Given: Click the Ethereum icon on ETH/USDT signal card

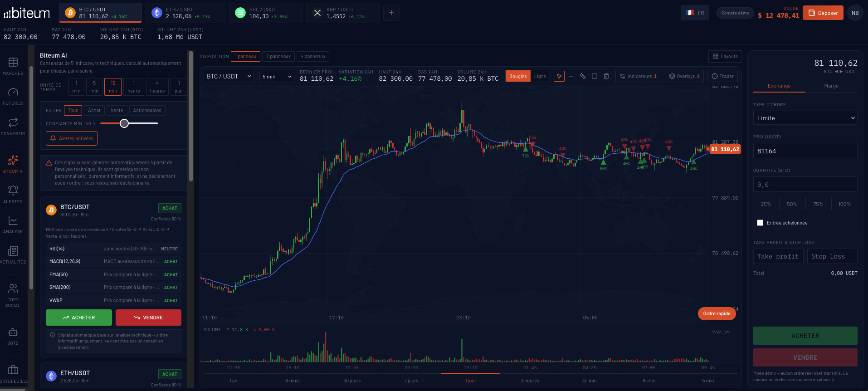Looking at the screenshot, I should point(51,376).
